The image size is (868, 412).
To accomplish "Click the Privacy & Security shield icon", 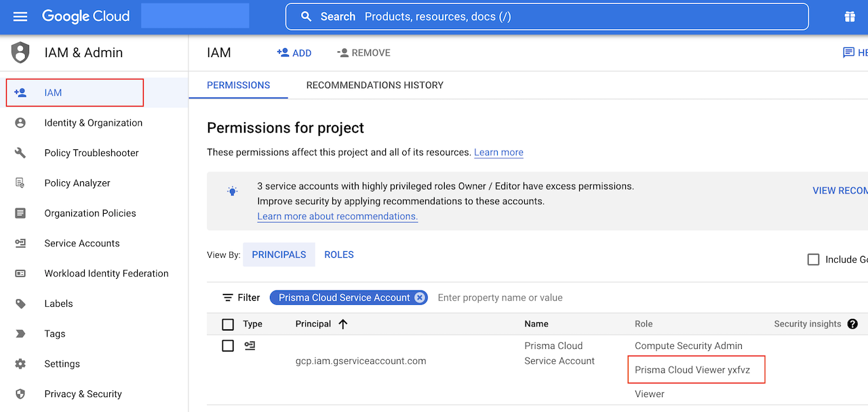I will (20, 394).
